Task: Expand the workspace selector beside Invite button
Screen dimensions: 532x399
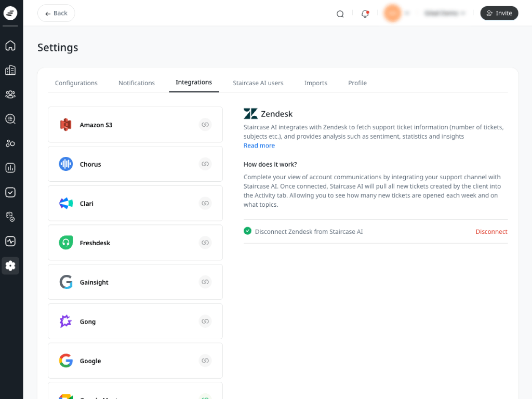Action: 445,14
